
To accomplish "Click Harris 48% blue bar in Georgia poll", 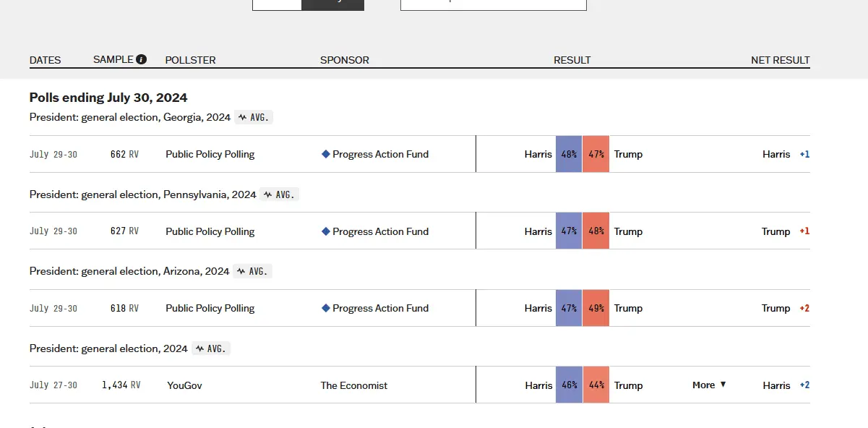I will (x=569, y=154).
